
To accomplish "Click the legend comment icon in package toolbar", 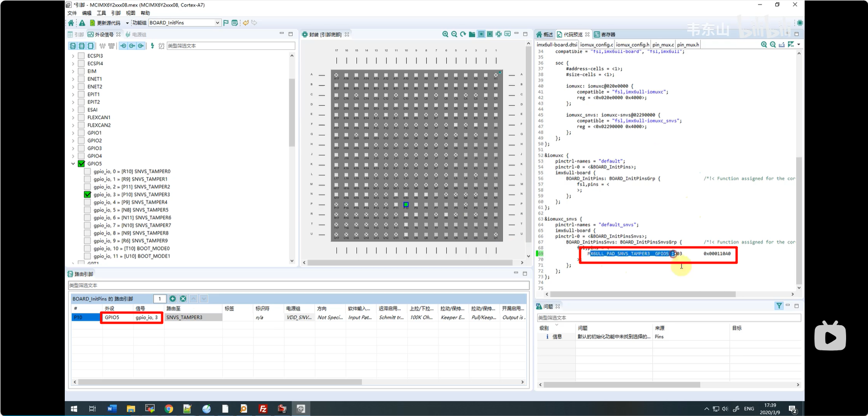I will pyautogui.click(x=508, y=34).
